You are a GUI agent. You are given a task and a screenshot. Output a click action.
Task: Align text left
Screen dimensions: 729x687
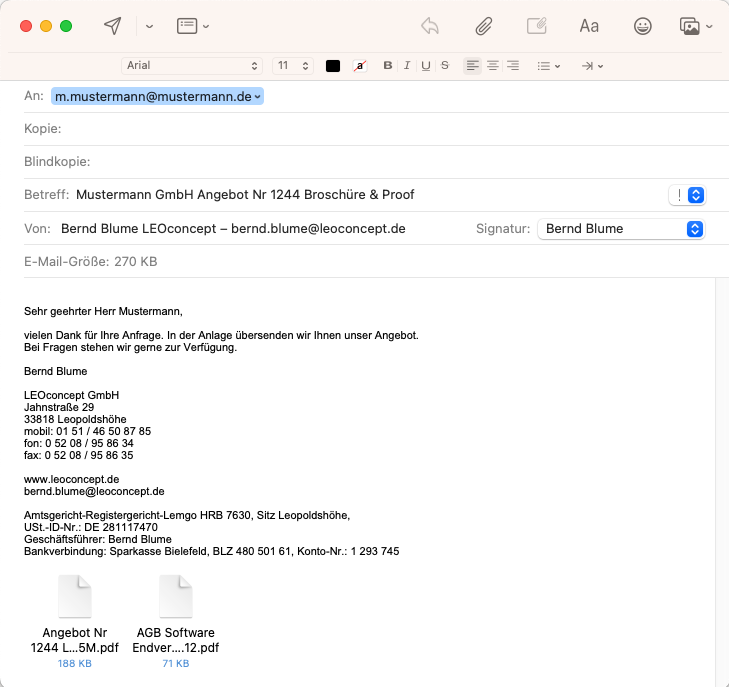[x=472, y=66]
